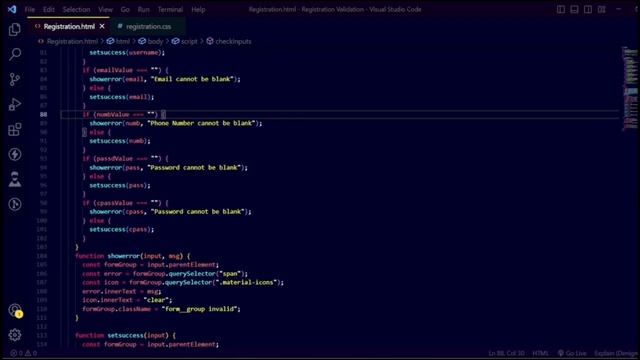Open the Extensions view

point(15,130)
